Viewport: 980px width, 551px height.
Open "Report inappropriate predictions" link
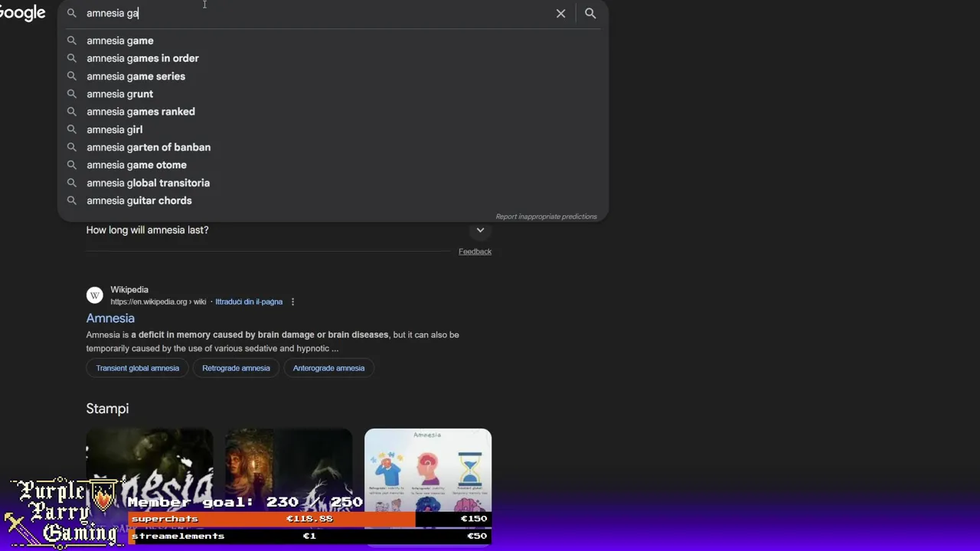[546, 217]
